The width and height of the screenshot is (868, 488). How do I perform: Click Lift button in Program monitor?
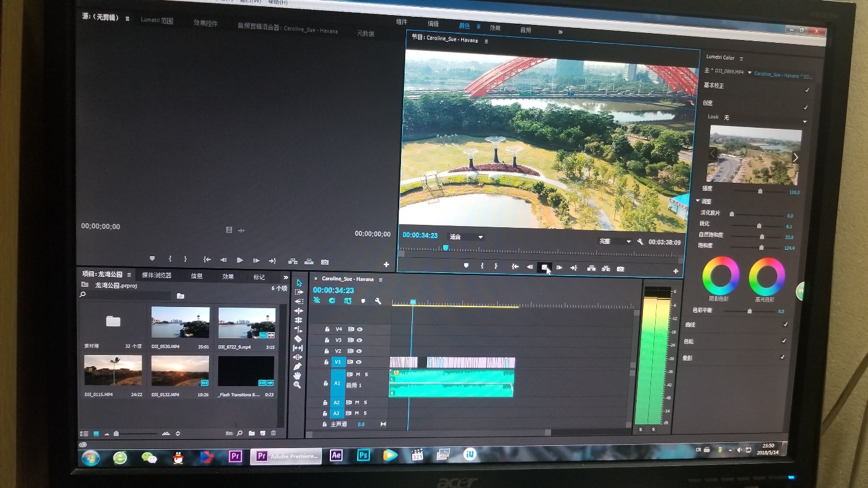click(x=591, y=268)
